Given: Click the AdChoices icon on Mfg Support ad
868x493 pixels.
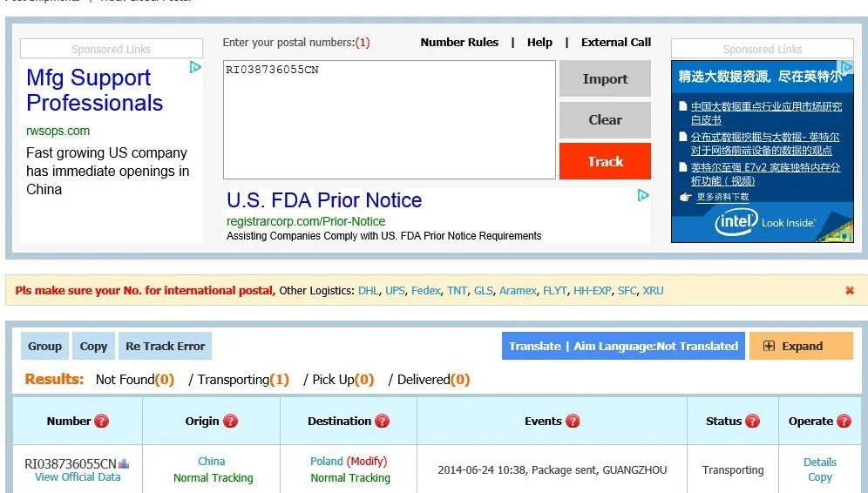Looking at the screenshot, I should 195,67.
